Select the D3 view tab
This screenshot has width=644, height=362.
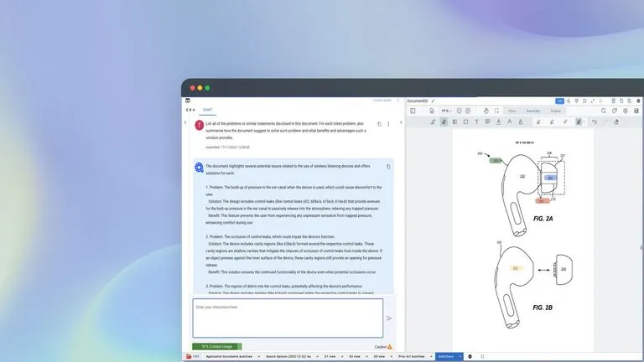(378, 357)
